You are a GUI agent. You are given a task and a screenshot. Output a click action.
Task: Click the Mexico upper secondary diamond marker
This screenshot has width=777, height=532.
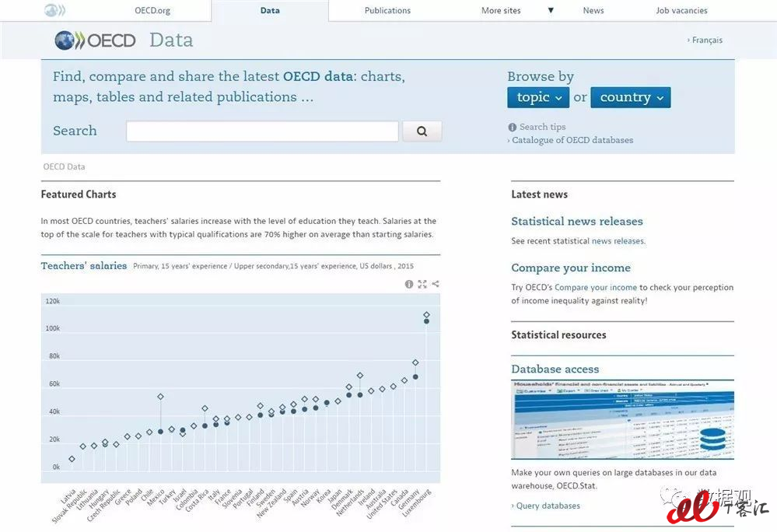click(160, 397)
